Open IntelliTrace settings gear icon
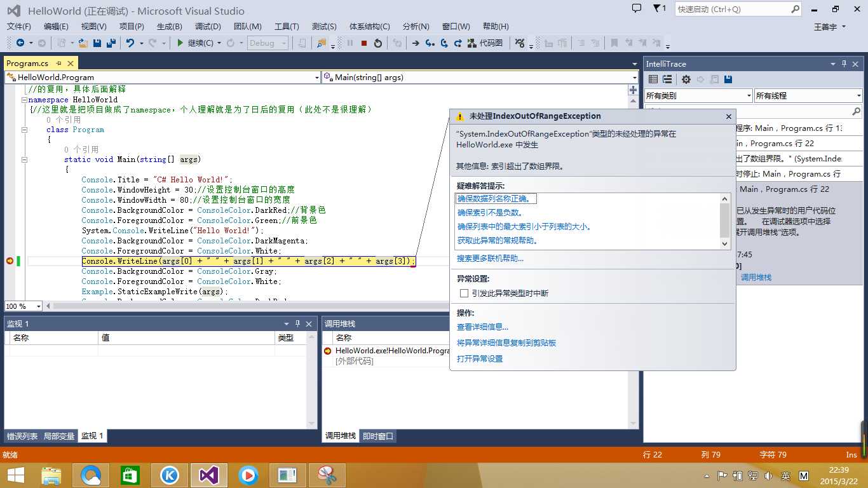This screenshot has height=488, width=868. pyautogui.click(x=686, y=79)
